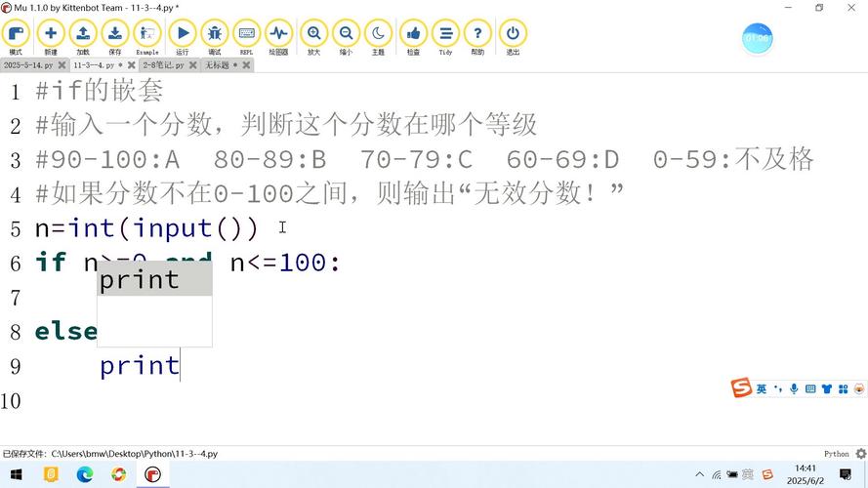Click the else keyword on line 8
This screenshot has height=488, width=868.
pyautogui.click(x=65, y=332)
